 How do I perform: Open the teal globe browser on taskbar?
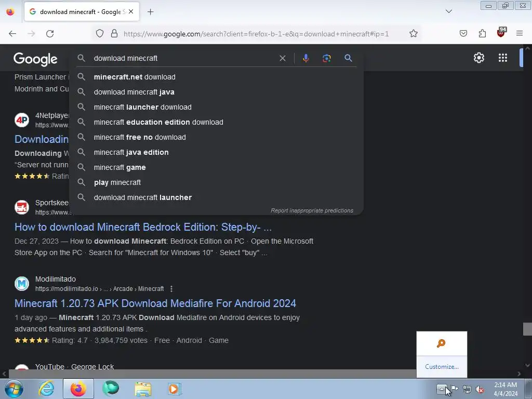(x=111, y=389)
